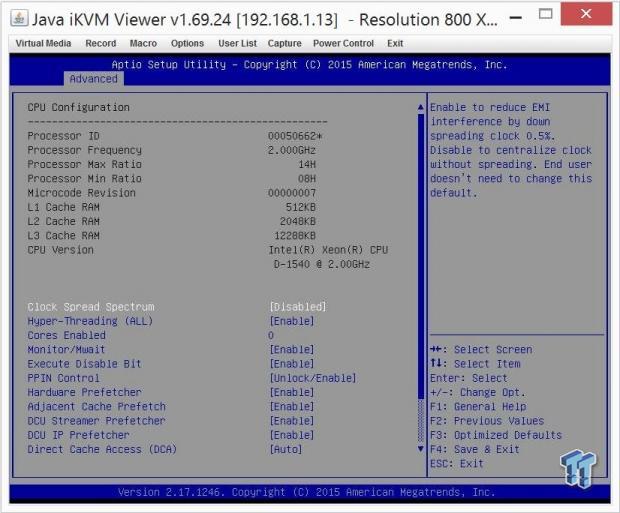Click the F2: Previous Values hint
The width and height of the screenshot is (620, 513).
pos(487,421)
